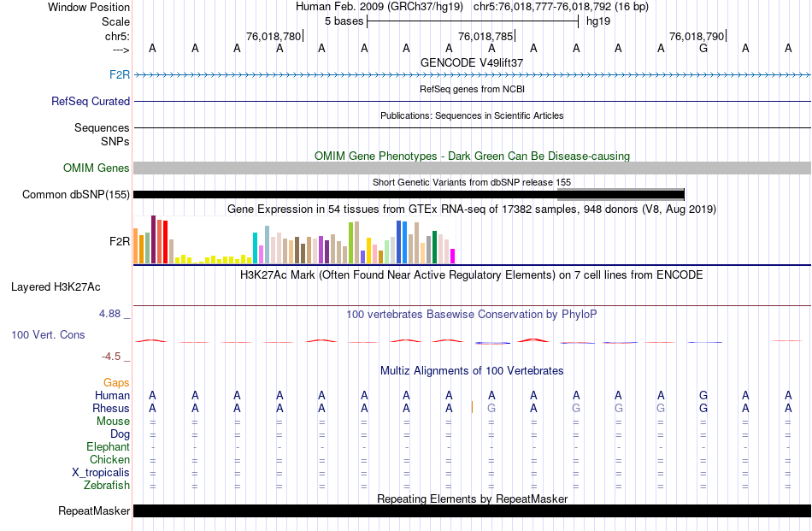The height and width of the screenshot is (531, 812).
Task: Open '100 vertebrates Basewise Conservation by PhyloP' title
Action: click(472, 315)
